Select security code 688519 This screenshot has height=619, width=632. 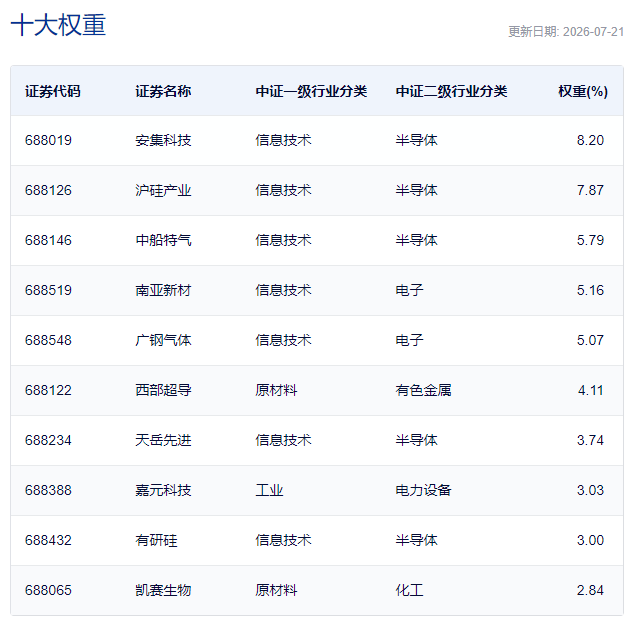[x=48, y=290]
